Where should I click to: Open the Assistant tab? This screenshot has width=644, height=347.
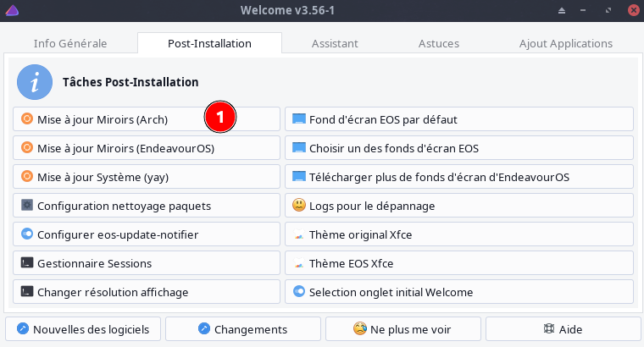(x=335, y=43)
